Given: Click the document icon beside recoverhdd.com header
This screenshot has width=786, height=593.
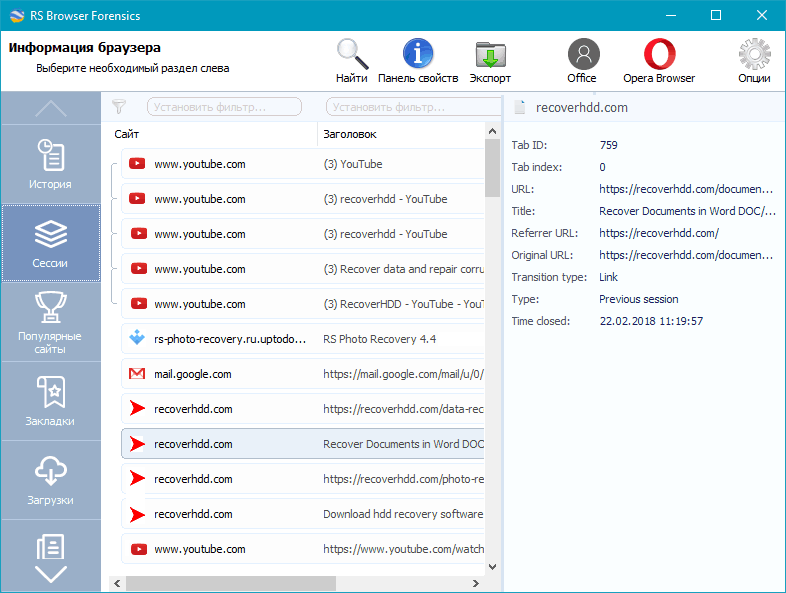Looking at the screenshot, I should pos(519,107).
